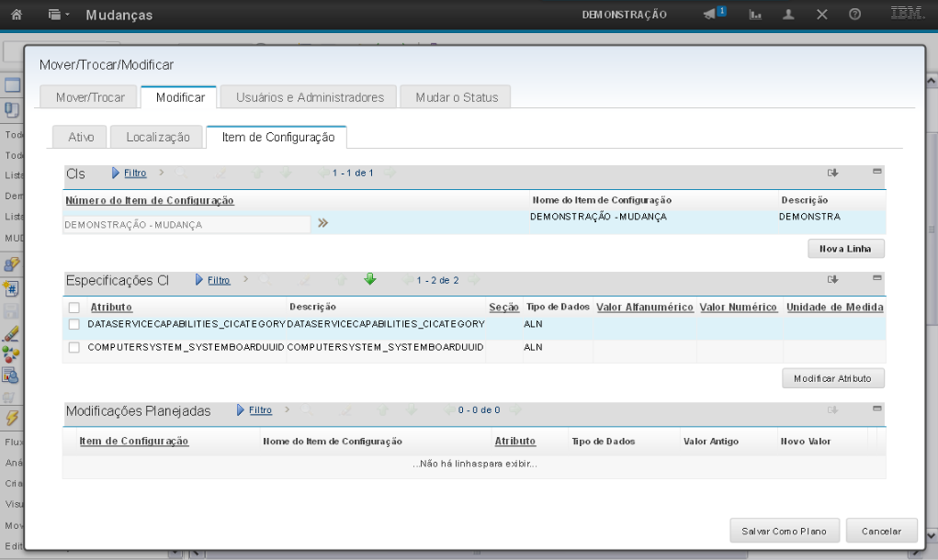This screenshot has width=938, height=560.
Task: Click the reports chart icon in header
Action: [x=756, y=15]
